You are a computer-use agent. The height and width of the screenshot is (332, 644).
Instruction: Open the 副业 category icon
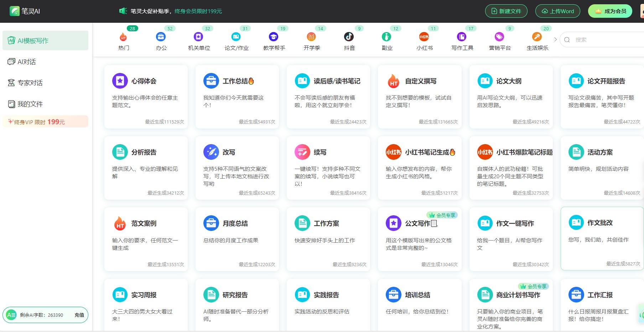pos(386,37)
